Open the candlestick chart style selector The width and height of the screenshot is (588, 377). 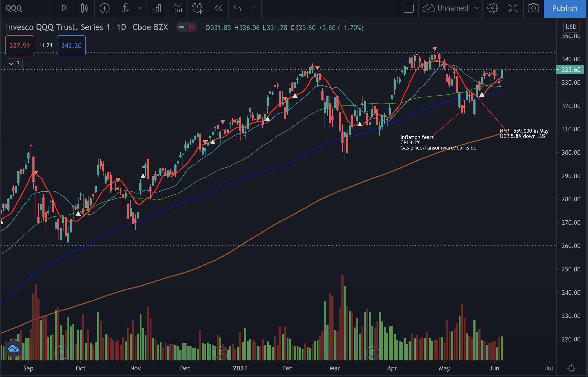coord(84,8)
